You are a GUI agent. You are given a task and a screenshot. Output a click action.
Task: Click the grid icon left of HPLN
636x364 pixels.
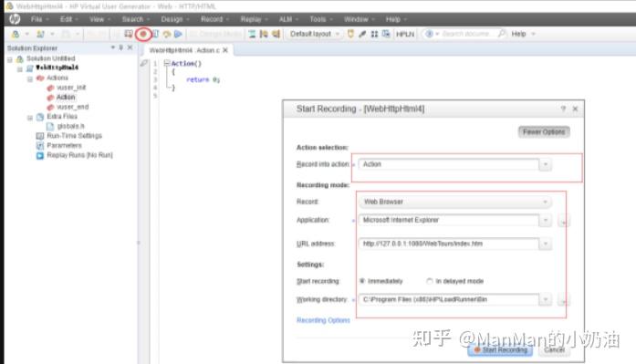(374, 34)
